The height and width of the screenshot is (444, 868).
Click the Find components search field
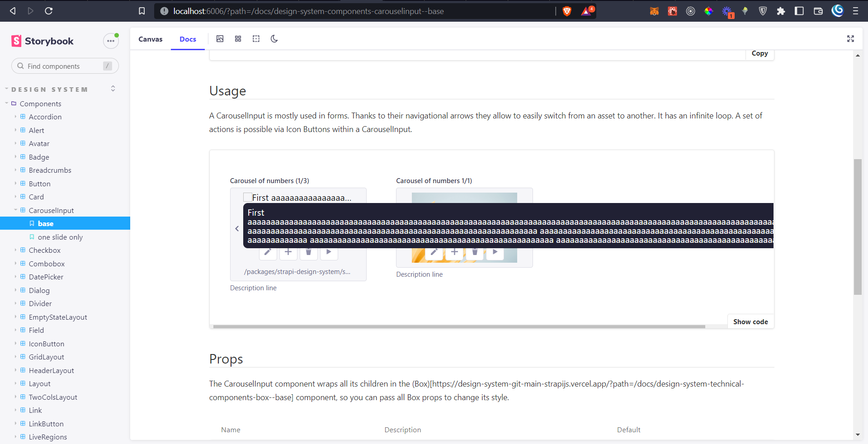click(63, 66)
